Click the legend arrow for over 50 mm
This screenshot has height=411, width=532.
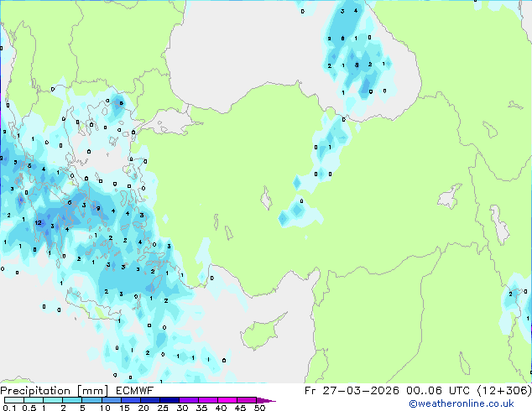[266, 400]
